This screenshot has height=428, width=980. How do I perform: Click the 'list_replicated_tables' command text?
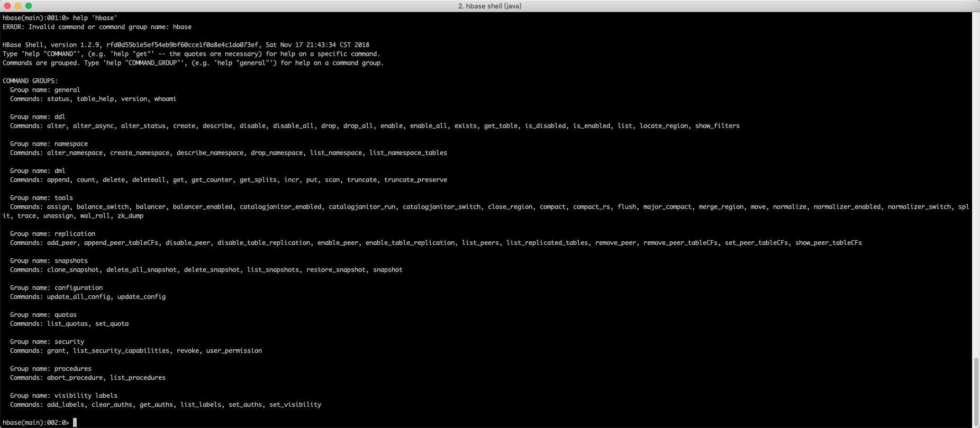tap(547, 243)
